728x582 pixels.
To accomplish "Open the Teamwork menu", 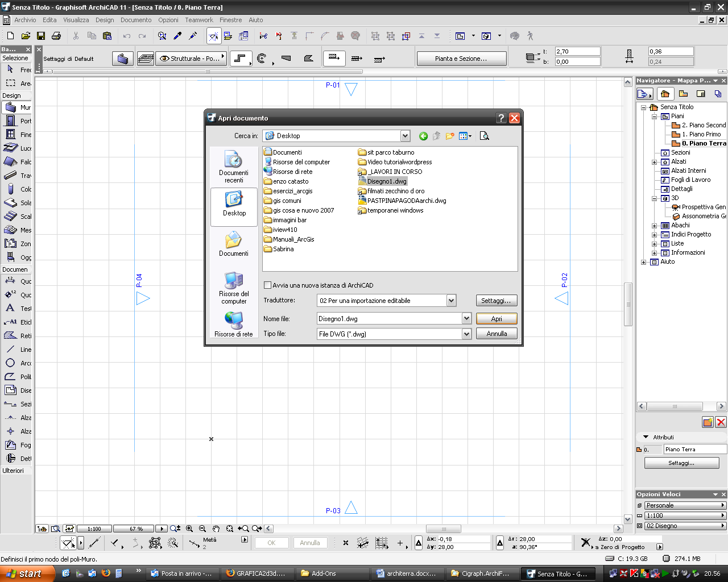I will [x=198, y=20].
